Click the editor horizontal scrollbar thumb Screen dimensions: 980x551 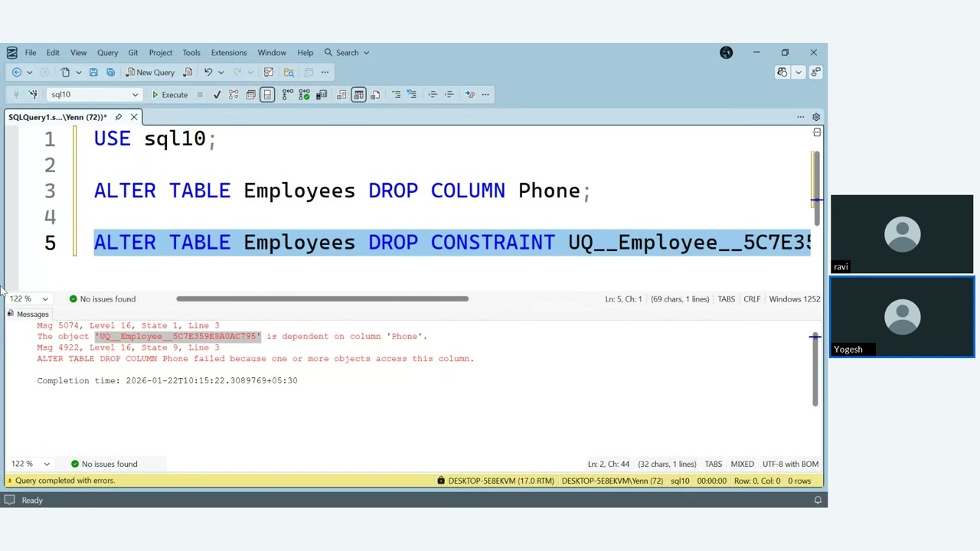(x=322, y=299)
